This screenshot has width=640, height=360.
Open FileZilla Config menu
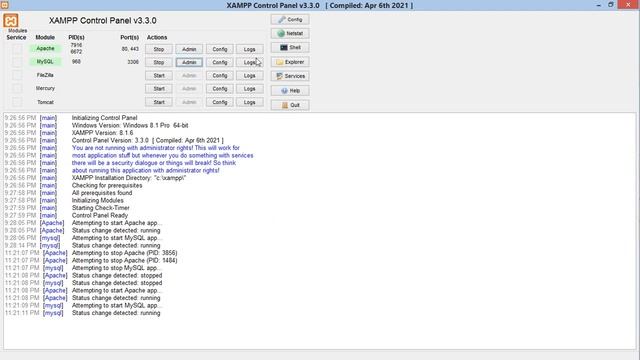pyautogui.click(x=220, y=76)
